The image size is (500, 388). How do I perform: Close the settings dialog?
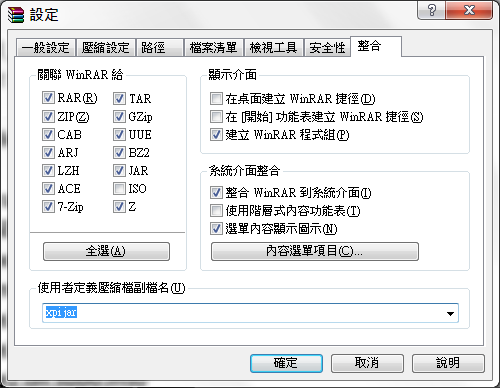tap(469, 10)
